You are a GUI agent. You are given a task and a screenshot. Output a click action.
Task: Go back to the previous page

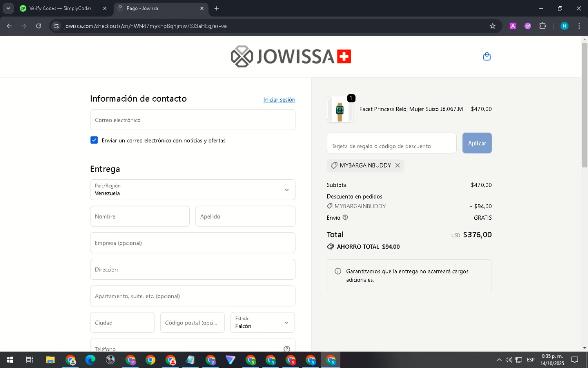pyautogui.click(x=9, y=26)
